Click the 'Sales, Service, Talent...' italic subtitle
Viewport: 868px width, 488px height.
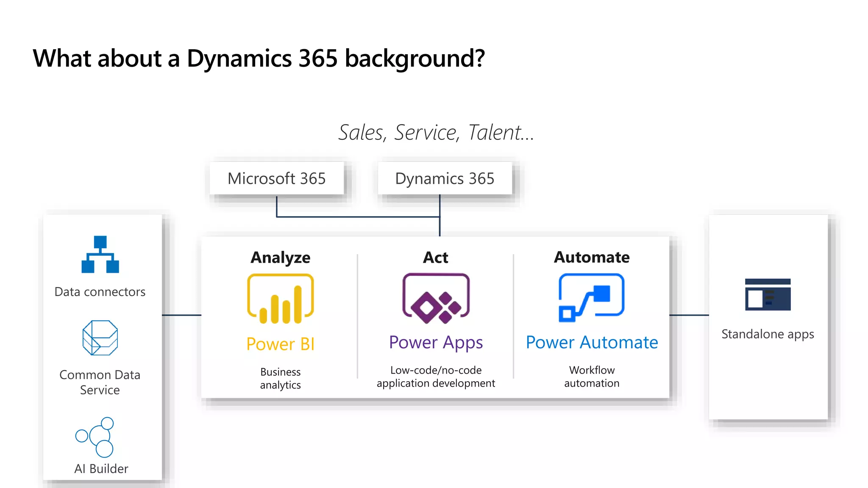point(436,133)
